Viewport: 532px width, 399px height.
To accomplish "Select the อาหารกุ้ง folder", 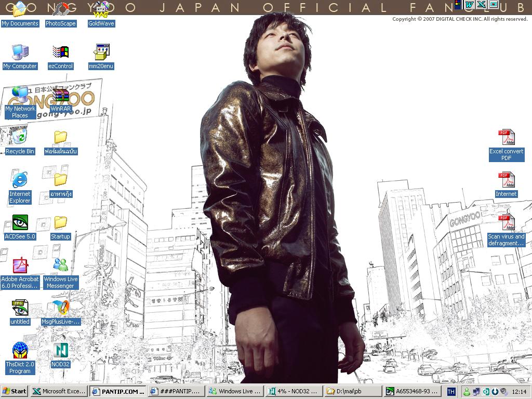I will click(x=61, y=185).
